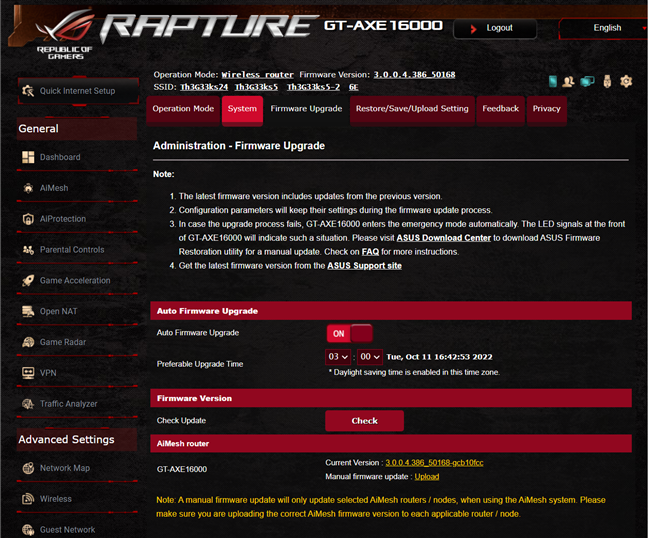Click the red arrow icon beside Logout
The image size is (648, 538).
coord(474,29)
